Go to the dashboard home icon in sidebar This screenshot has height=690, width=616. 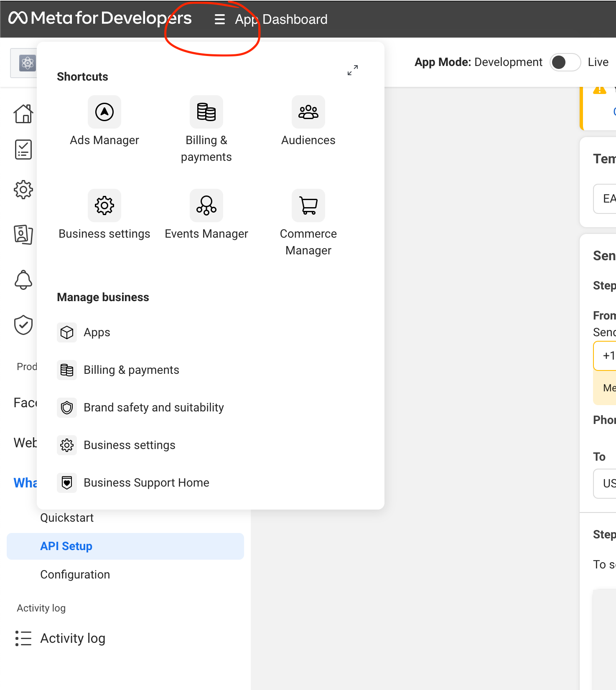[23, 114]
